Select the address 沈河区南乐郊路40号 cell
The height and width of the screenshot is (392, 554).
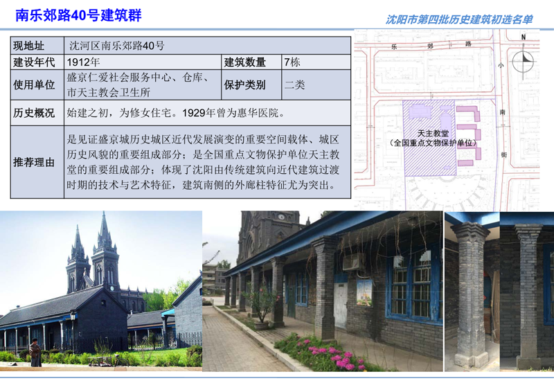pyautogui.click(x=208, y=46)
